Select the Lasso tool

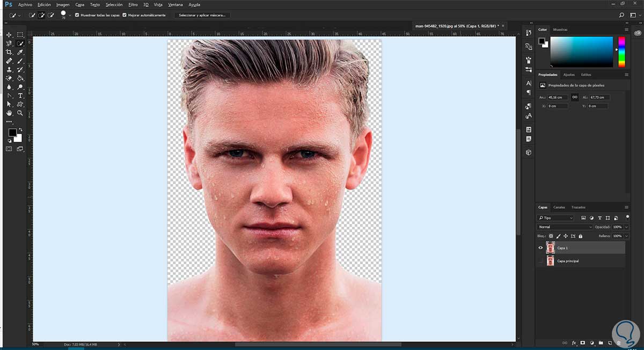click(9, 43)
